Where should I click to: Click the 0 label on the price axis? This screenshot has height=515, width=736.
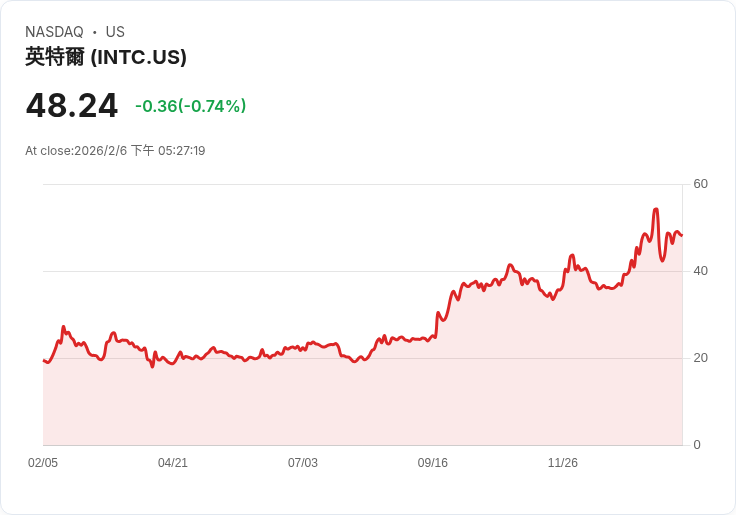697,445
